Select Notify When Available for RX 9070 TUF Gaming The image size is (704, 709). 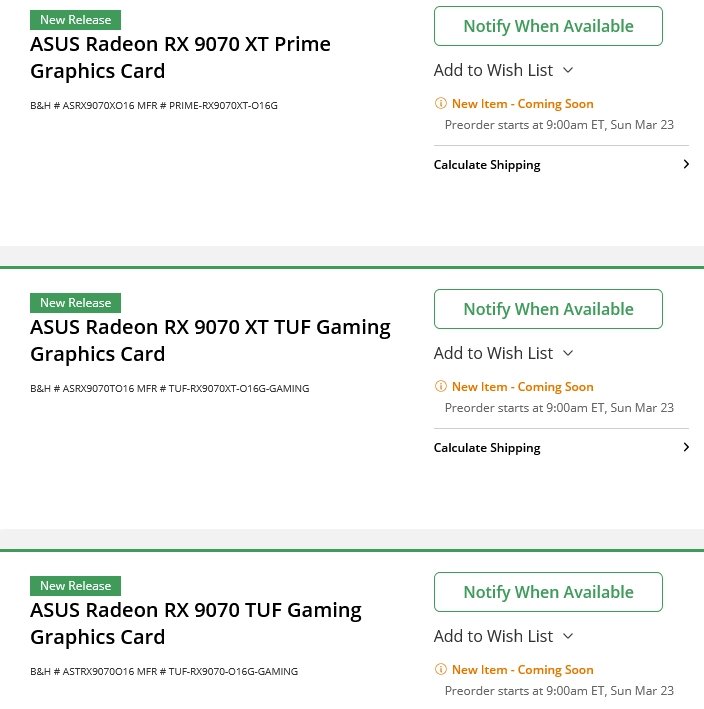(548, 592)
